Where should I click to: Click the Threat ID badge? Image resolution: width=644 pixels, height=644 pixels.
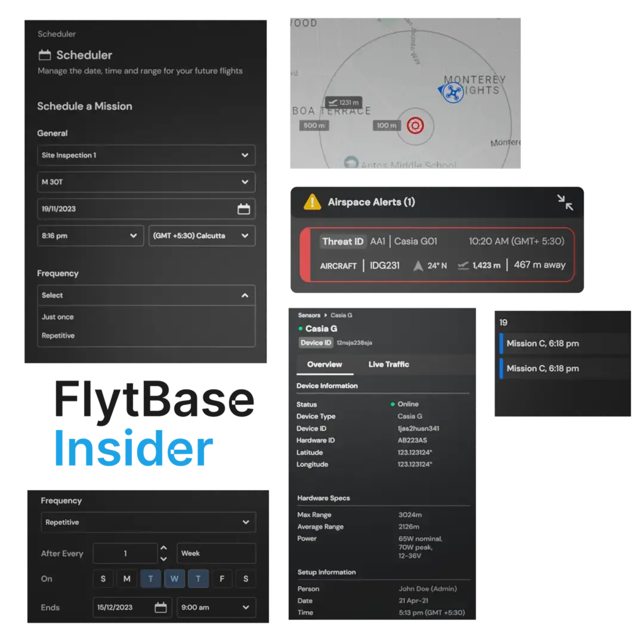pos(343,241)
